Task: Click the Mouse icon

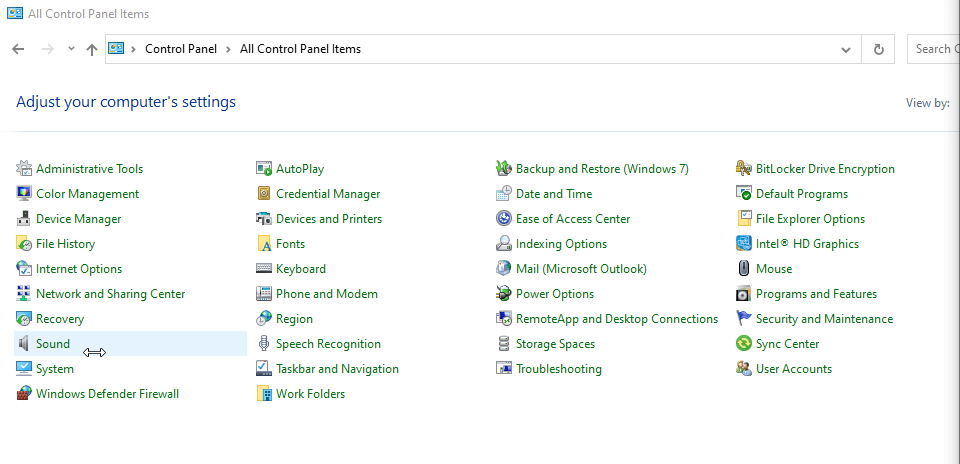Action: pos(744,269)
